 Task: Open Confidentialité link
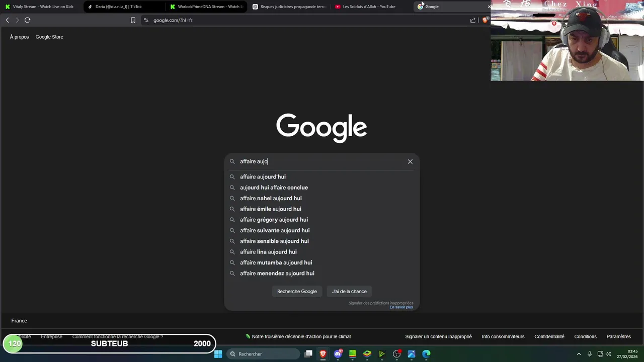coord(549,337)
